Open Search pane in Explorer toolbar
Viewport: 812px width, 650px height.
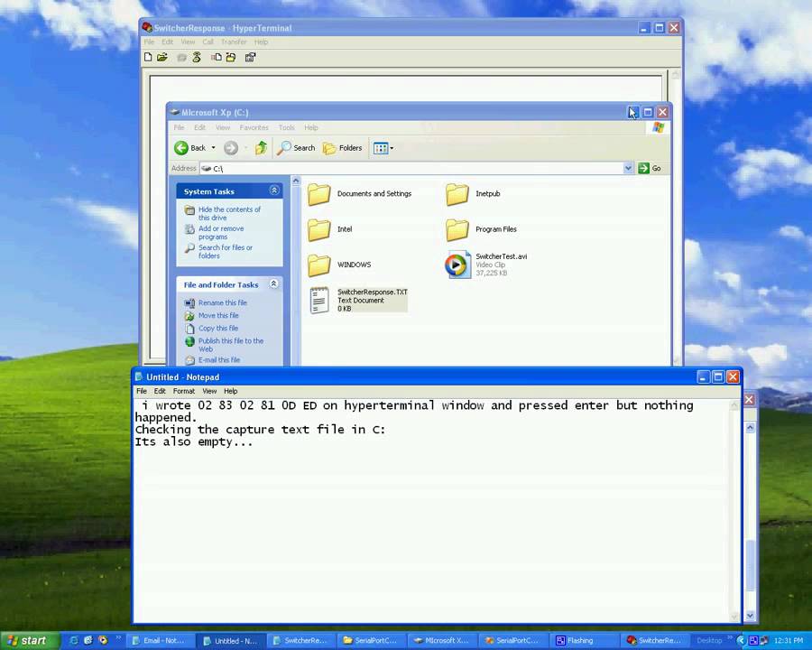coord(296,148)
